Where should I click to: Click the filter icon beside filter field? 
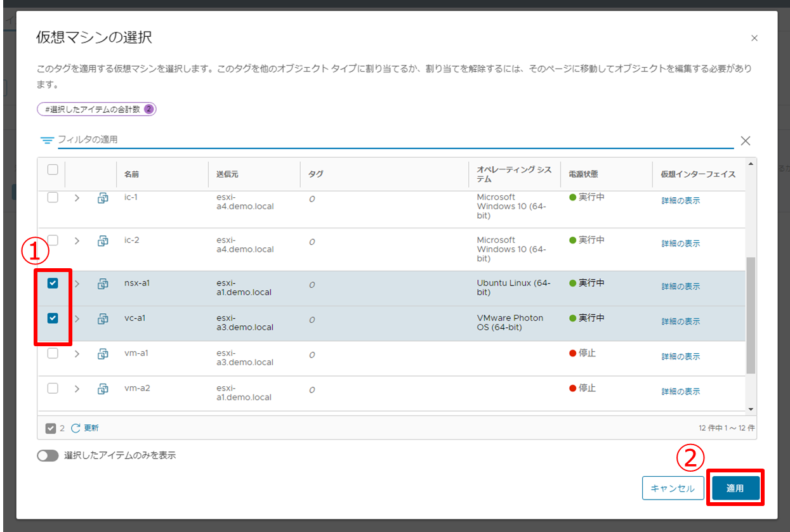pos(47,140)
